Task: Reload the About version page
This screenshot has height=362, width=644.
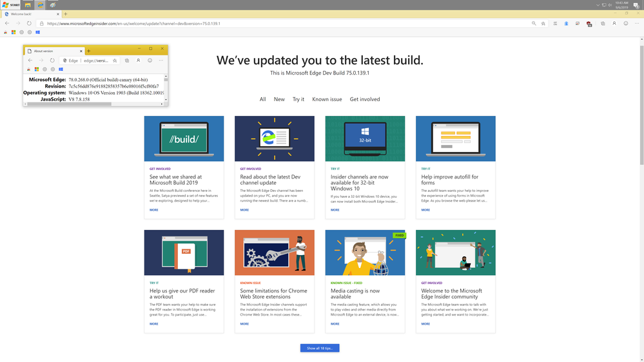Action: (52, 61)
